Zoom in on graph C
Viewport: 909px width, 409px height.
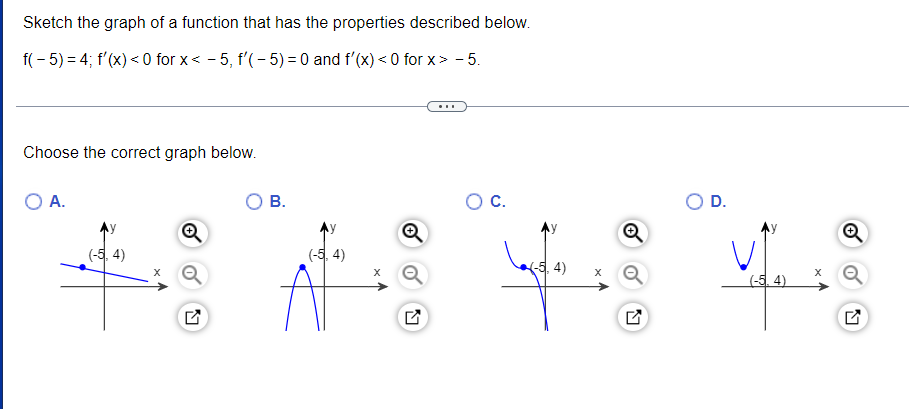[x=632, y=233]
